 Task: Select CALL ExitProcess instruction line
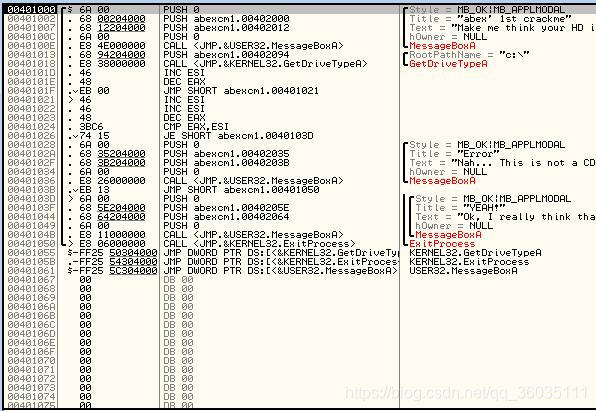(259, 244)
